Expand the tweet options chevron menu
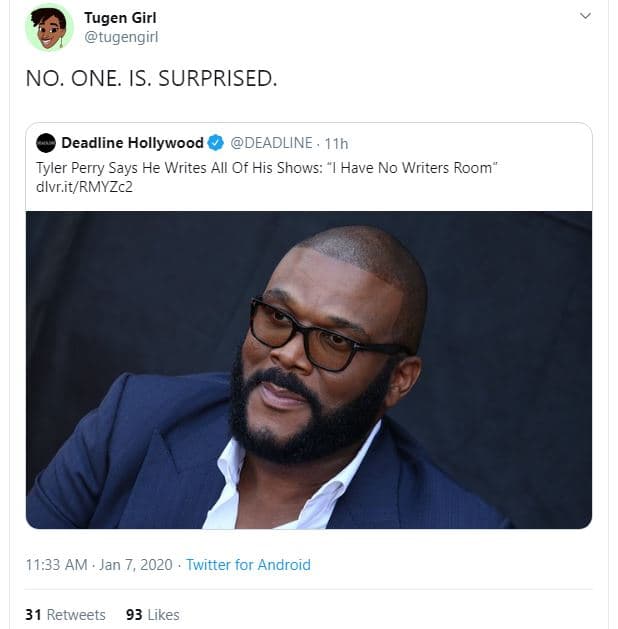The height and width of the screenshot is (629, 618). pos(586,16)
